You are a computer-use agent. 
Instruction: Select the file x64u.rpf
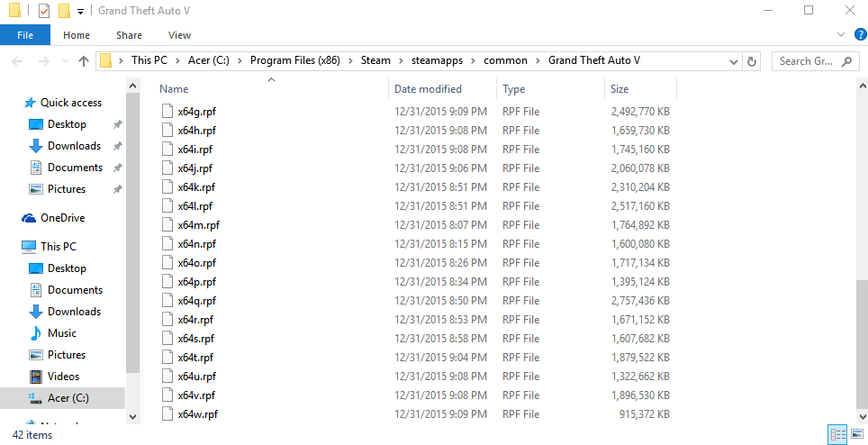(197, 376)
